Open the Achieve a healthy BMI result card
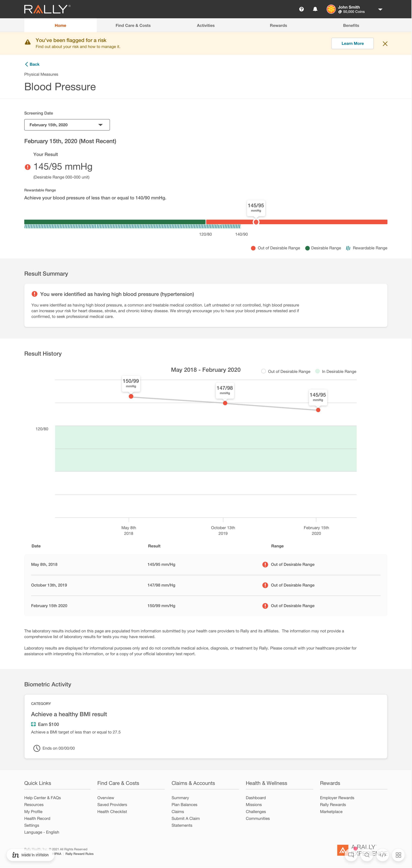Screen dimensions: 412x868 coord(206,727)
